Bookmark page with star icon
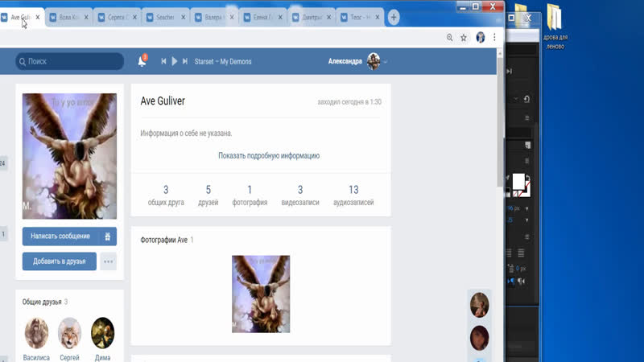This screenshot has height=362, width=644. (x=464, y=38)
